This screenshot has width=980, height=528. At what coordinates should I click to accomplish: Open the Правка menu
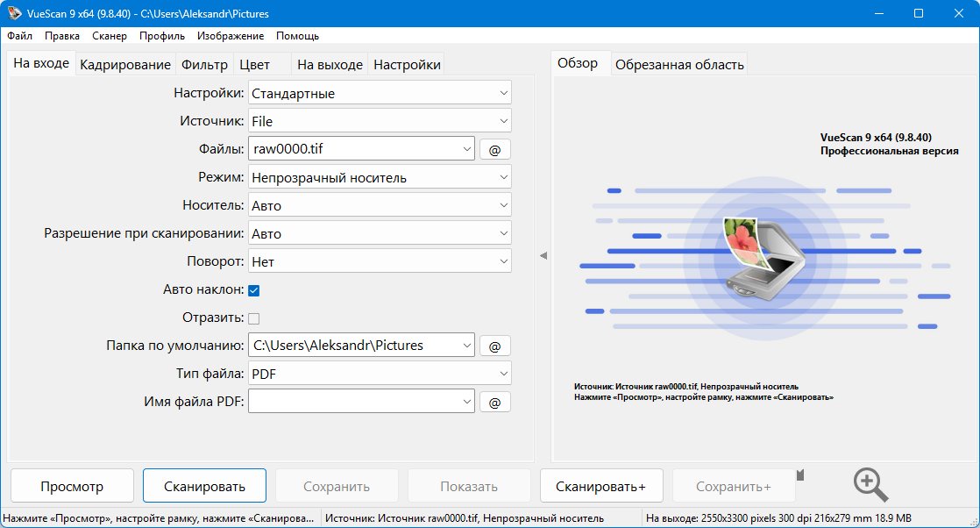[x=62, y=36]
